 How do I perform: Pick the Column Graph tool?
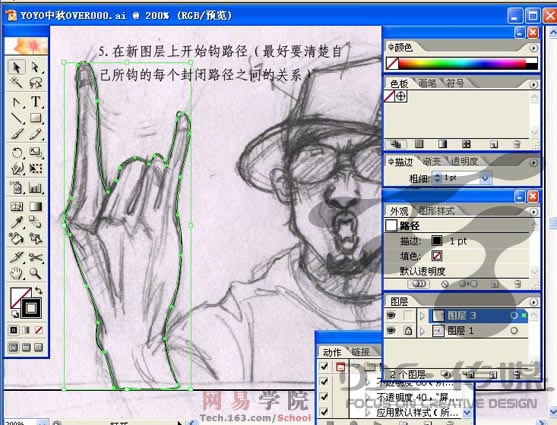coord(36,187)
